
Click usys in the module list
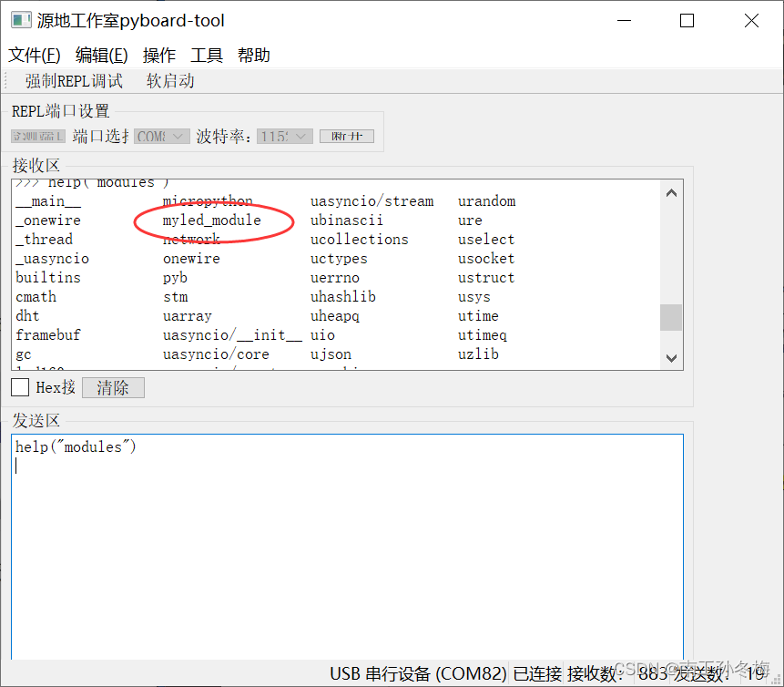(x=474, y=297)
